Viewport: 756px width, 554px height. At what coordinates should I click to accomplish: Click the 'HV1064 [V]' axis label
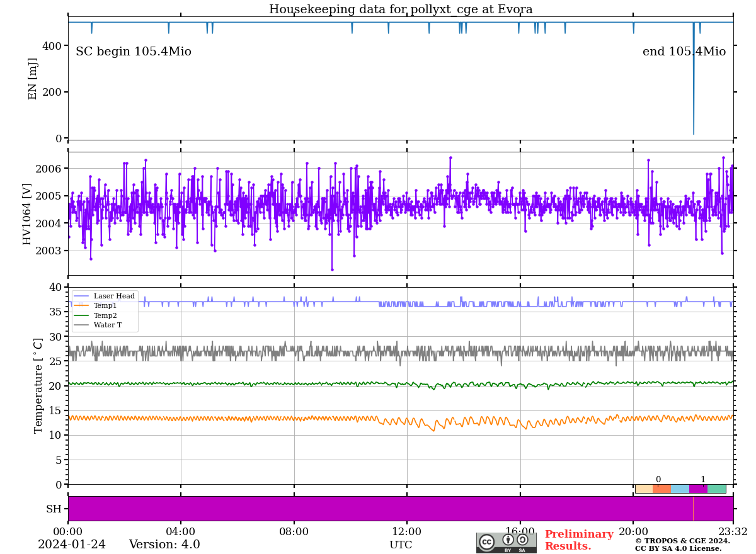pyautogui.click(x=27, y=214)
